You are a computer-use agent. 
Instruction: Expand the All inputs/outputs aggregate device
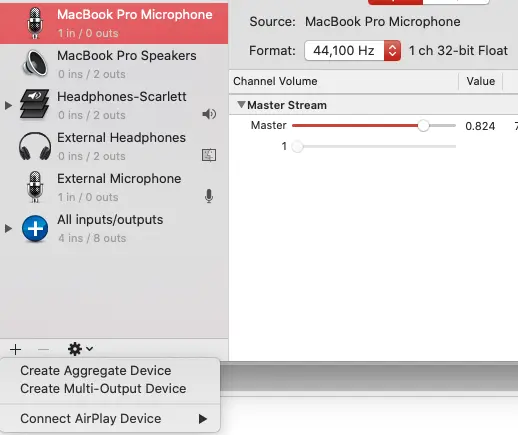point(8,228)
